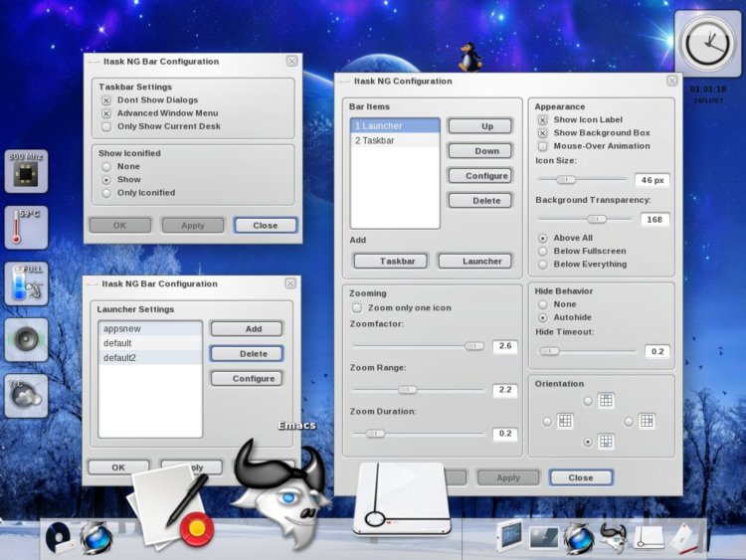Screen dimensions: 746x560
Task: Click the CPU frequency 800 Mhz gadget
Action: 26,172
